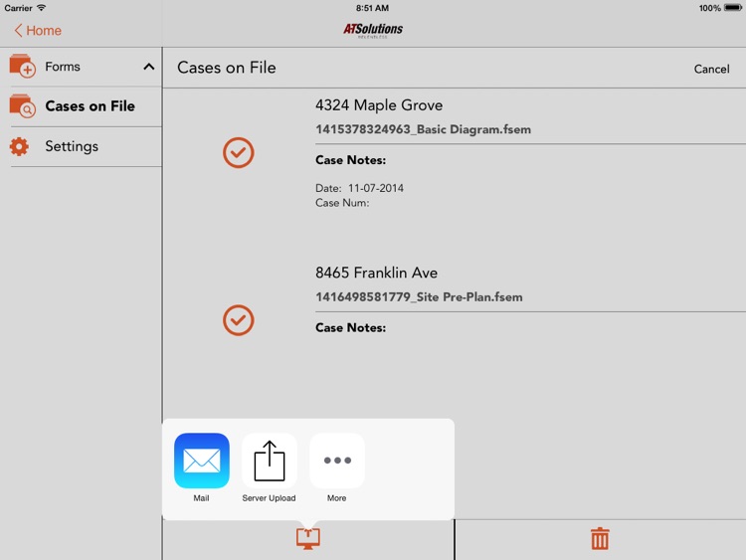Select Cases on File in sidebar
This screenshot has height=560, width=746.
pyautogui.click(x=90, y=106)
